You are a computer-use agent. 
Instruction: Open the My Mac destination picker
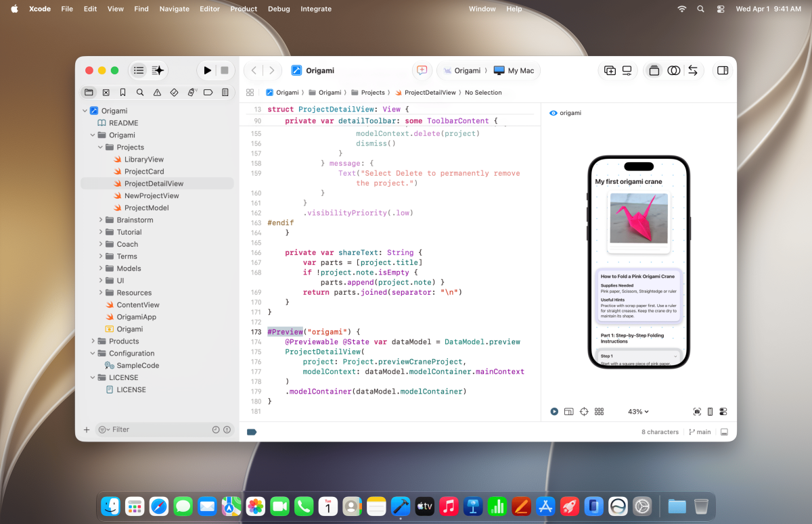[x=514, y=70]
